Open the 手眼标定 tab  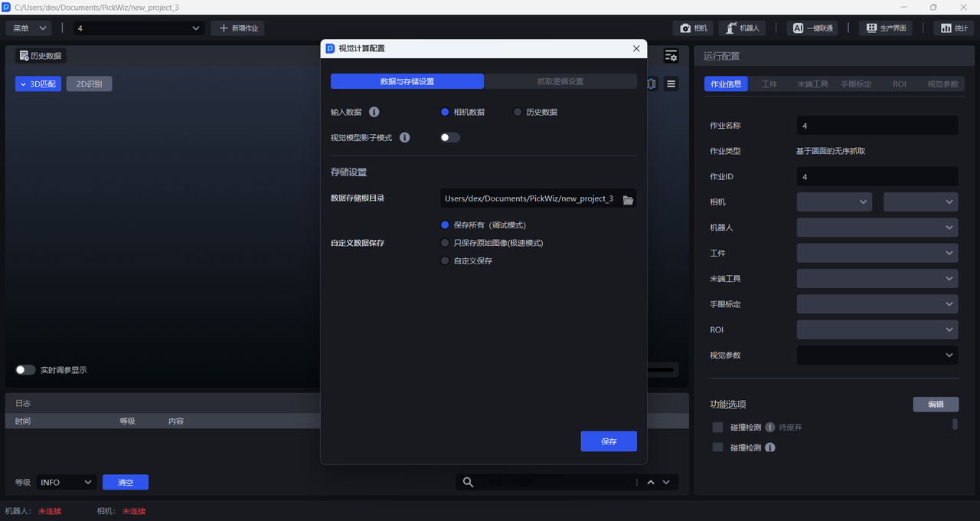pos(856,84)
